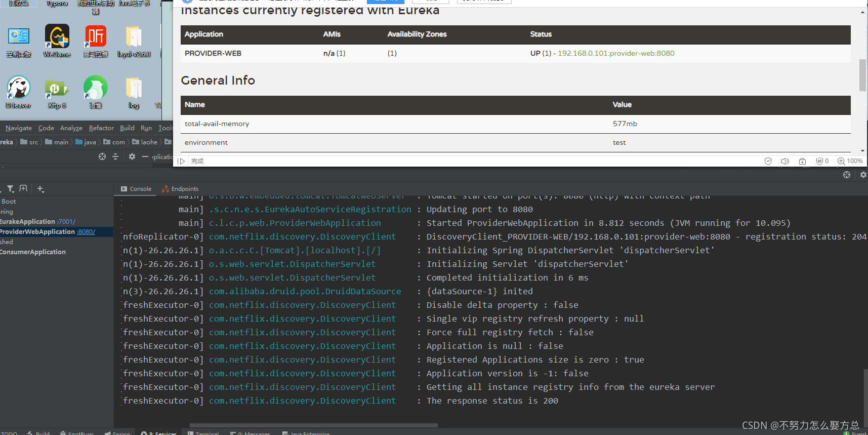The height and width of the screenshot is (435, 868).
Task: Hide the Project panel with the minus icon
Action: click(x=145, y=156)
